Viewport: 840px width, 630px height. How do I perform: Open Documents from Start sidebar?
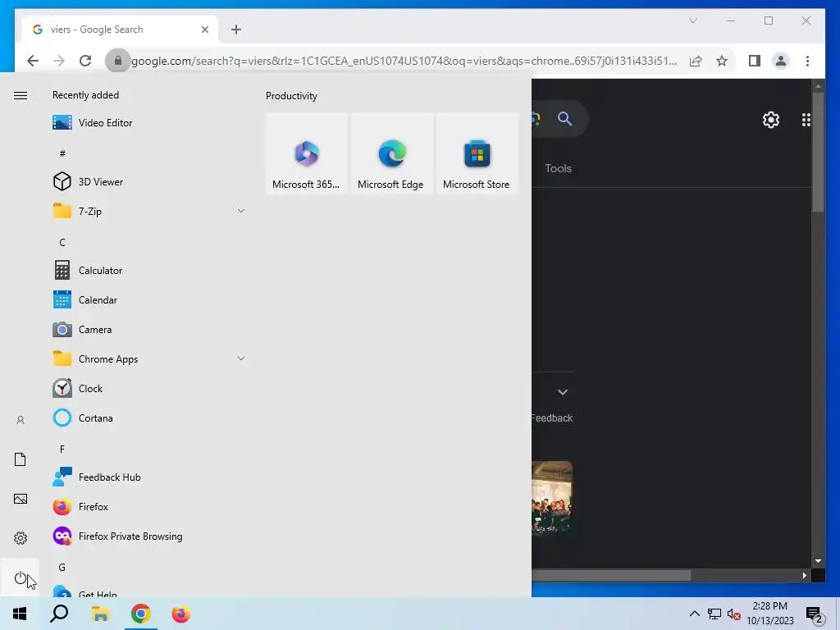pos(21,459)
